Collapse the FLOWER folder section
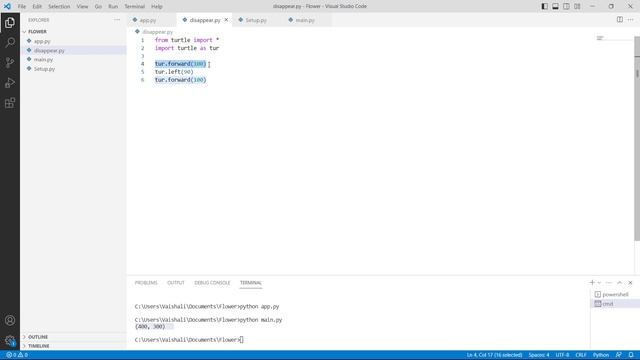This screenshot has width=640, height=360. tap(37, 31)
